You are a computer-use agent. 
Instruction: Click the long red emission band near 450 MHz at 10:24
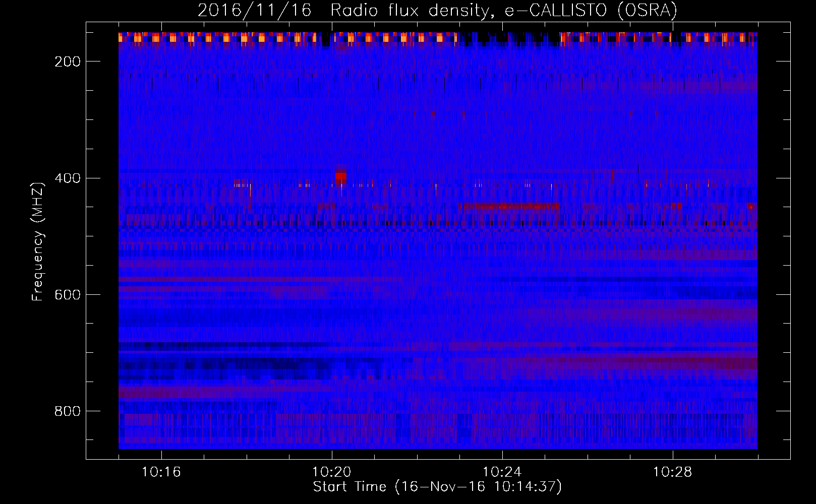(x=508, y=206)
